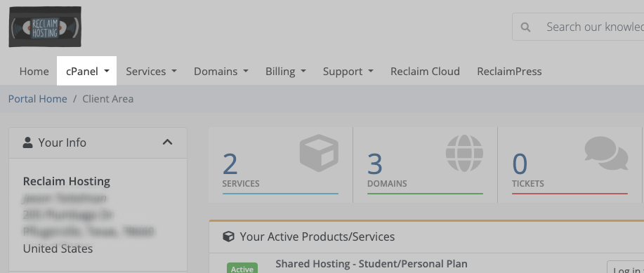Focus the Search our knowledgebase field

(578, 27)
